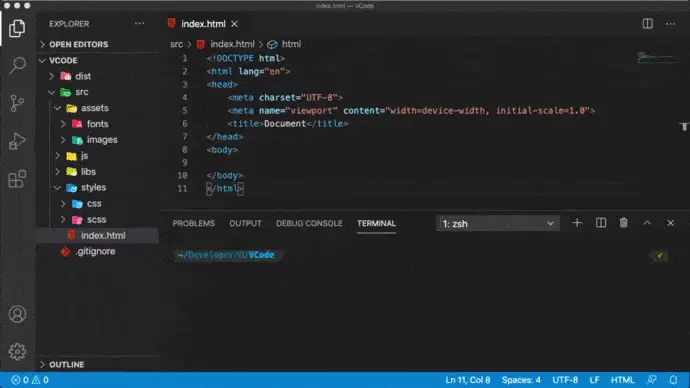Change the HTML language mode in status bar
Screen dimensions: 690x388
click(x=622, y=380)
